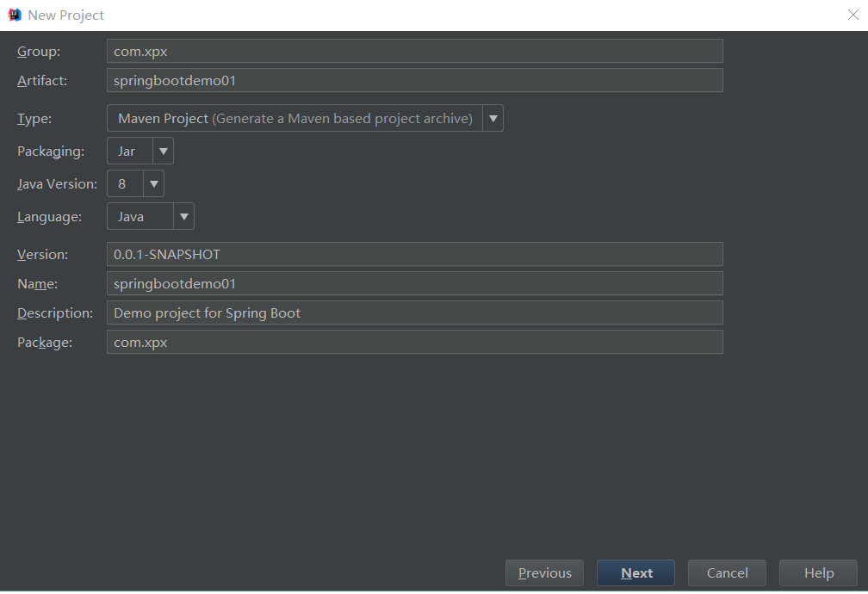Click the Java Version: label
868x594 pixels.
57,183
